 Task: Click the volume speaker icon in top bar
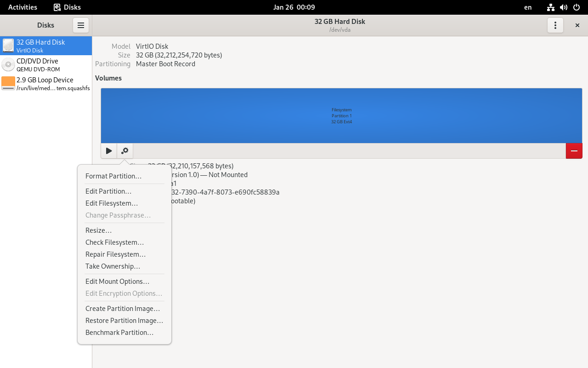564,7
